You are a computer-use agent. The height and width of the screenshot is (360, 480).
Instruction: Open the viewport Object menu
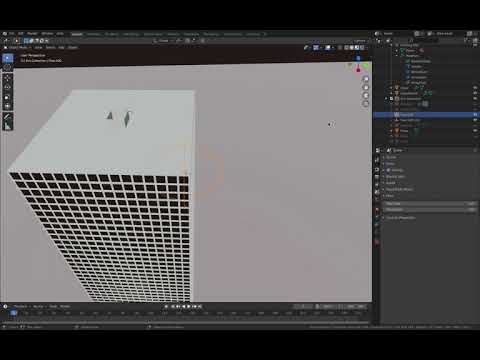73,48
